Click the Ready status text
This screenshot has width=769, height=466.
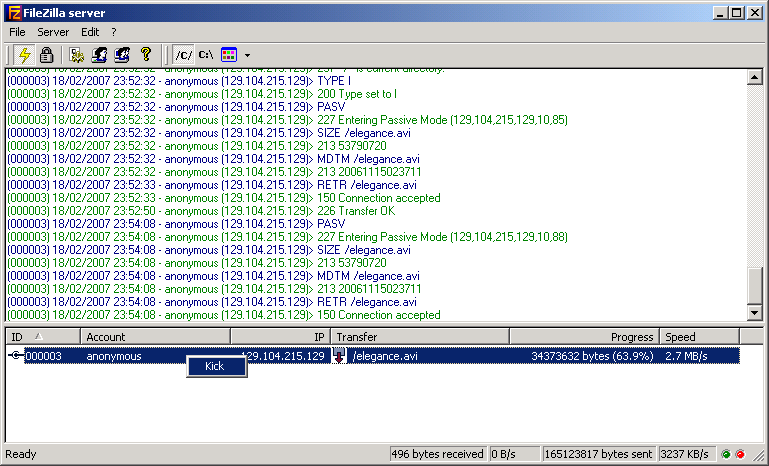click(x=21, y=454)
